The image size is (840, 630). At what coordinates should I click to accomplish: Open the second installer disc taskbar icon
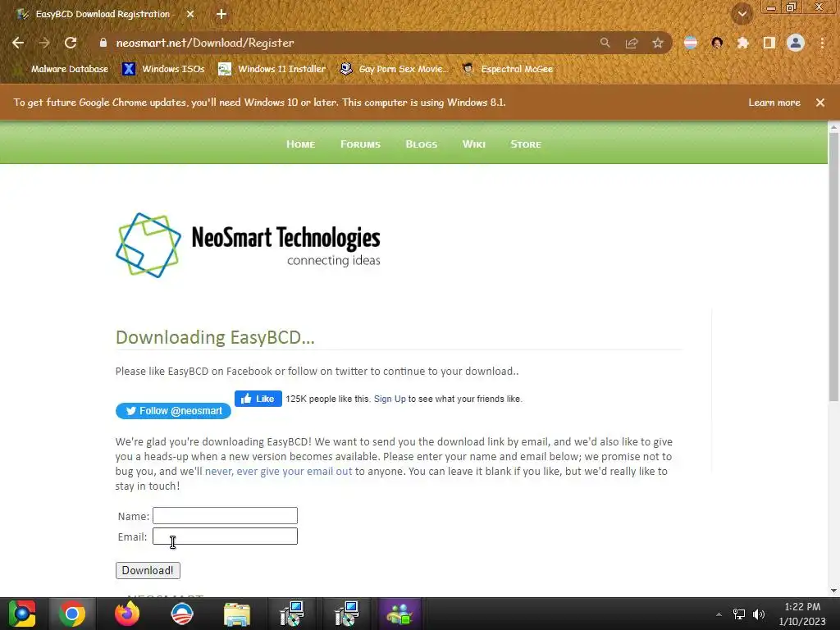[347, 614]
